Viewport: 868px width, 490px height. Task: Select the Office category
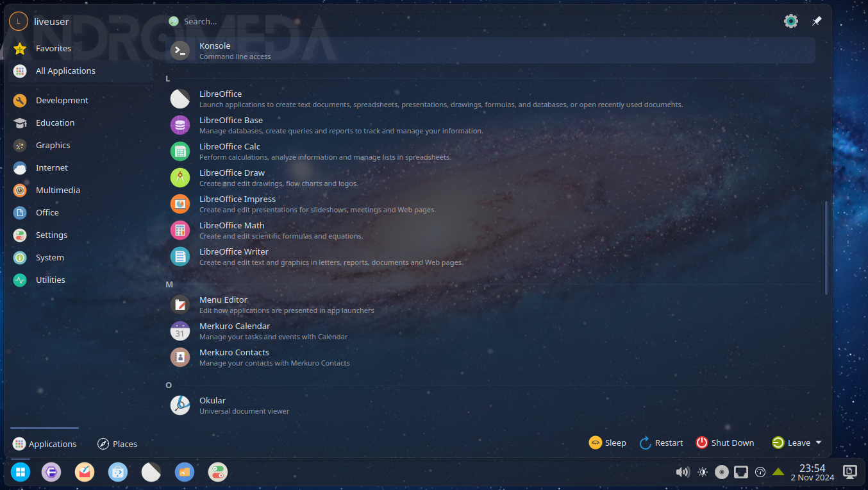(81, 212)
